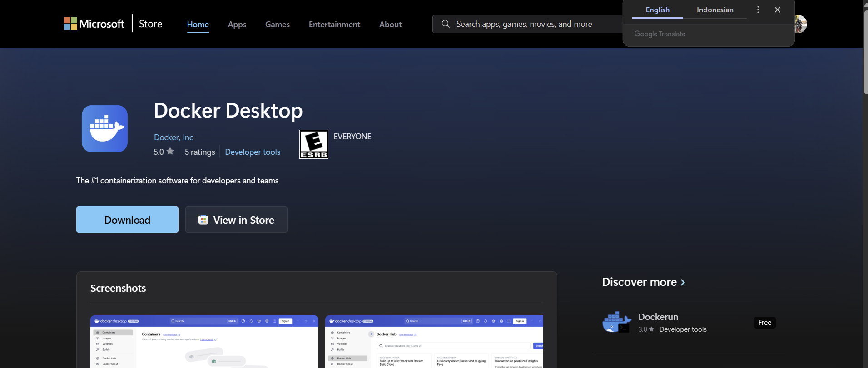This screenshot has width=868, height=368.
Task: Focus the Search apps, games, movies field
Action: [528, 24]
